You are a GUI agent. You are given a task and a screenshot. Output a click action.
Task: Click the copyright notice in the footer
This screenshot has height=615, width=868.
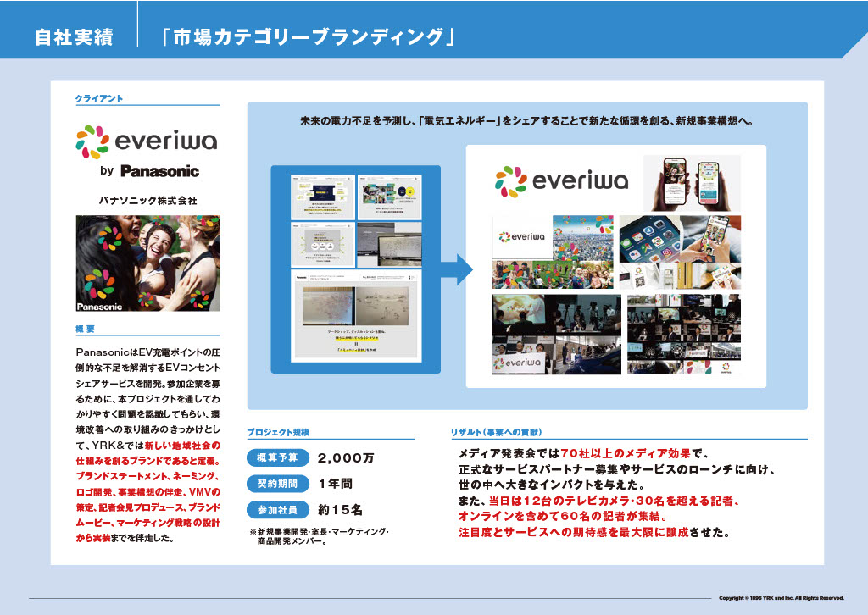781,597
